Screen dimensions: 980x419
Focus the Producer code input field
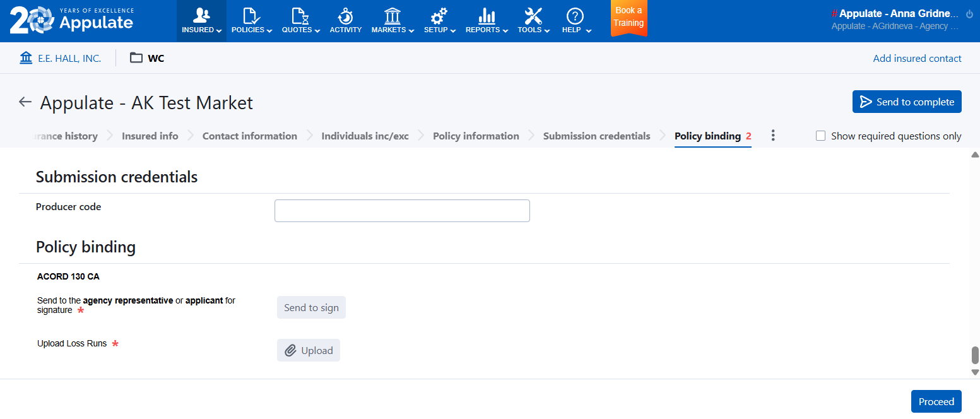pos(402,211)
